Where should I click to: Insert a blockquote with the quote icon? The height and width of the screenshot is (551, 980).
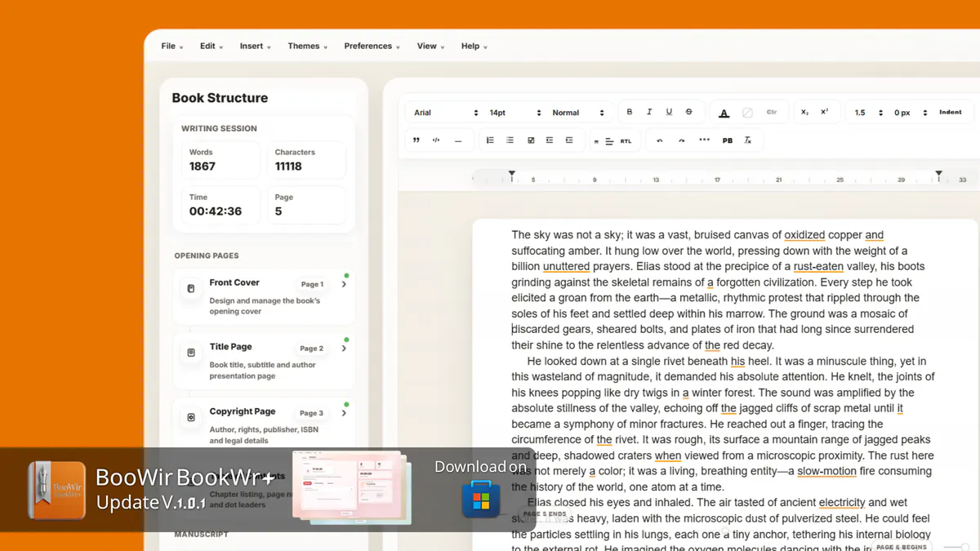tap(416, 140)
